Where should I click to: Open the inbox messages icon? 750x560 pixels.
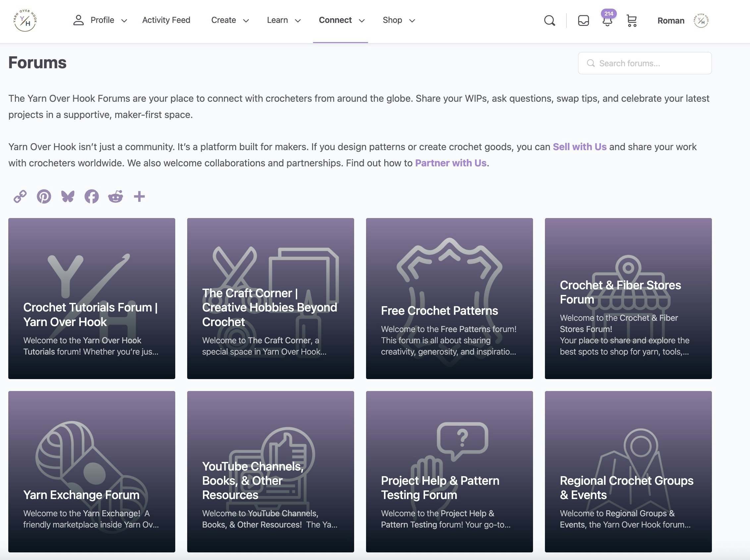583,21
